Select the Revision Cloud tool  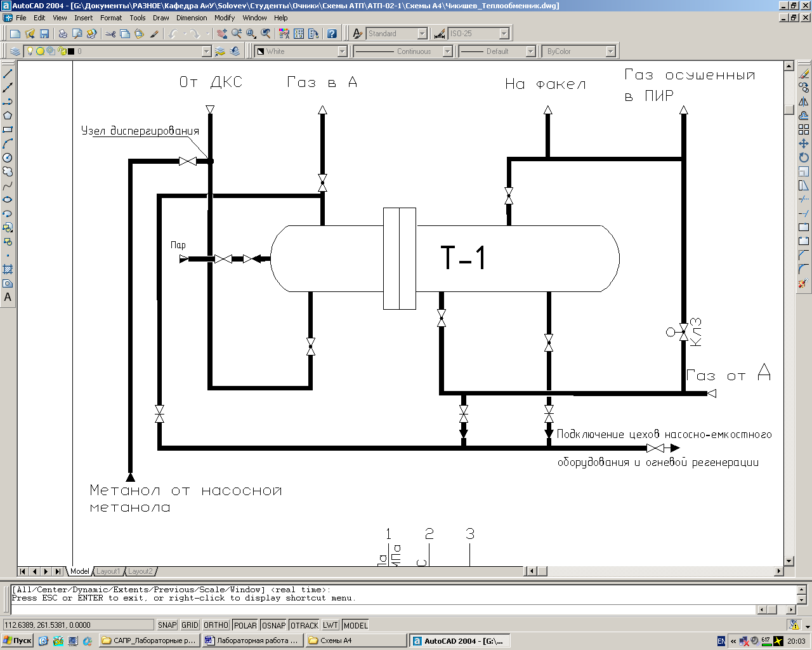pos(8,171)
